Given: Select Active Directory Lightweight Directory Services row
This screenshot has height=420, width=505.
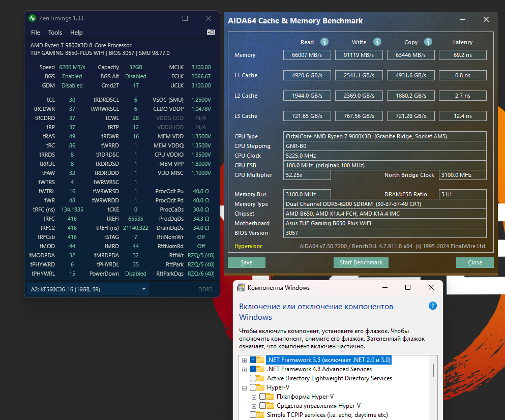Looking at the screenshot, I should point(330,378).
